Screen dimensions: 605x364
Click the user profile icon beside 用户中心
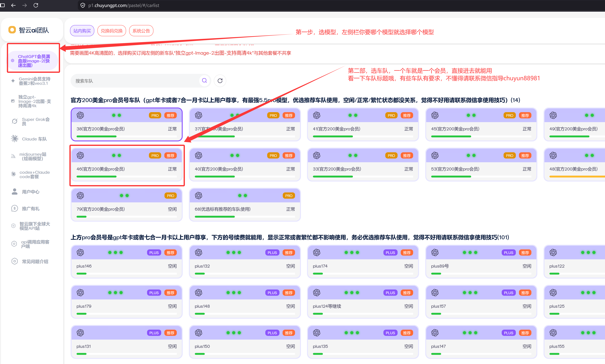[15, 191]
